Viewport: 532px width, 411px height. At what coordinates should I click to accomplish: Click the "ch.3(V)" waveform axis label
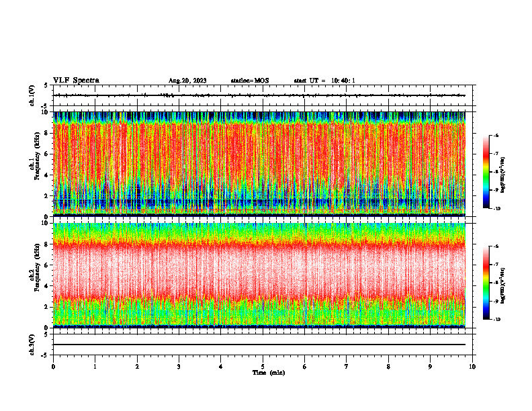coord(32,345)
